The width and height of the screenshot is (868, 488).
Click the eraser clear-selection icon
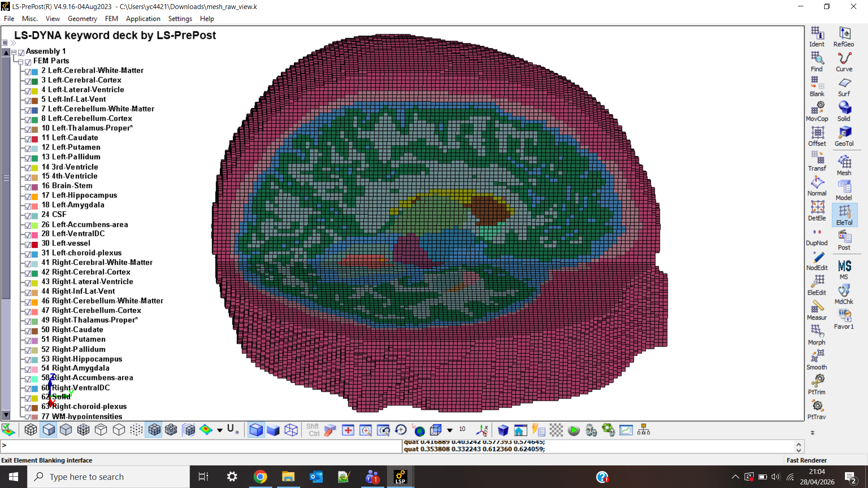pos(330,430)
